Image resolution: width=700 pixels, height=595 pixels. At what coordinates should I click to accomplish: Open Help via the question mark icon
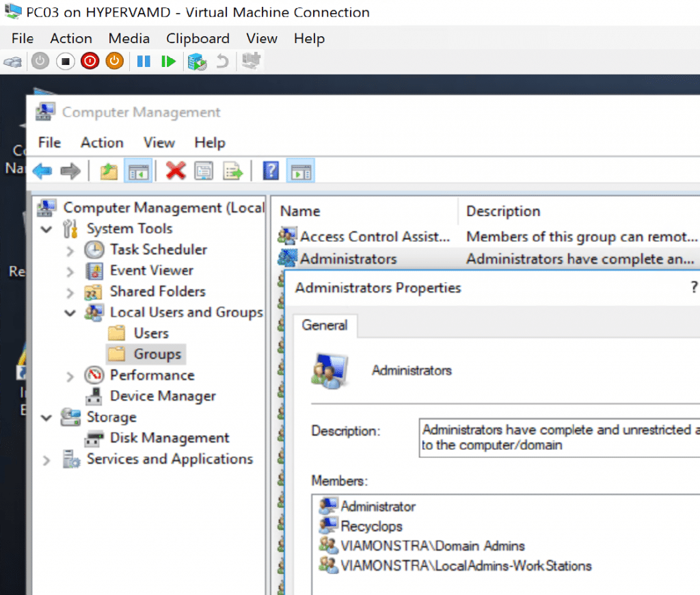click(271, 170)
